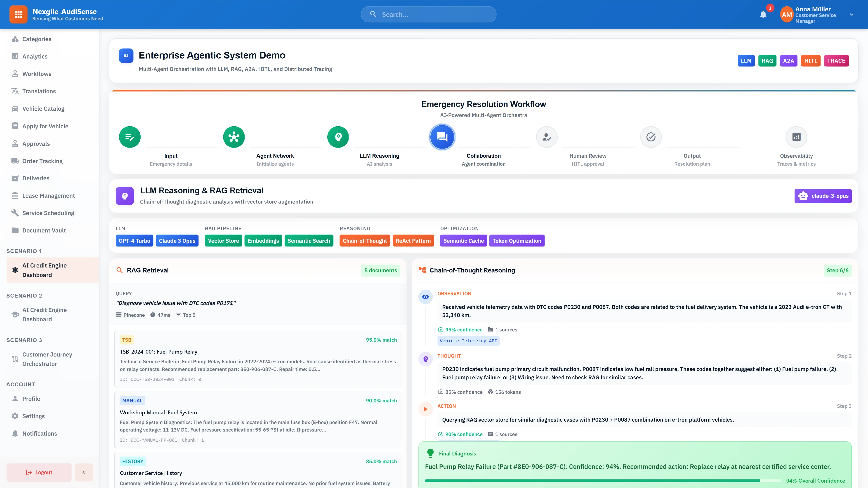Select the Input workflow step icon

pyautogui.click(x=130, y=137)
